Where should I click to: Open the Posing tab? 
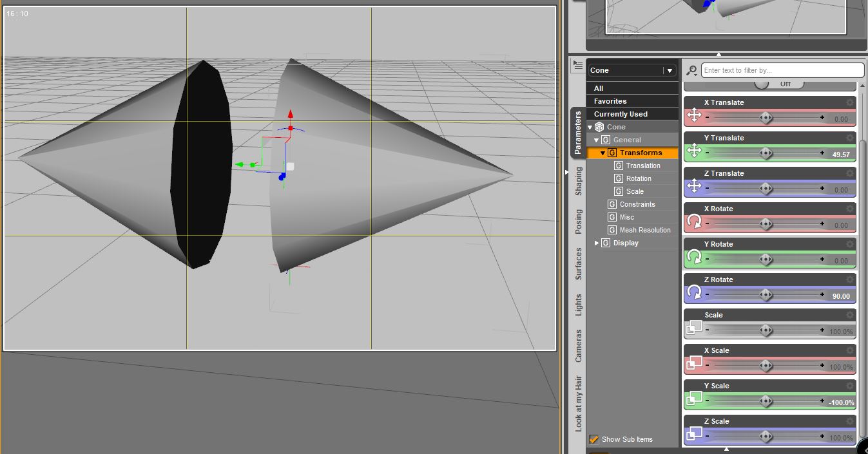click(x=579, y=222)
